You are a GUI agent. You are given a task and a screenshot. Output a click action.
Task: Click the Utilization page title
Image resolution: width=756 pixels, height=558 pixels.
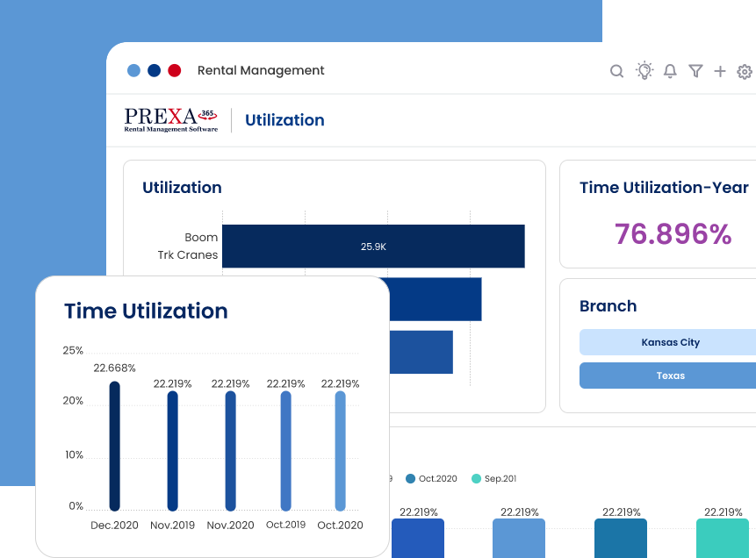click(284, 120)
